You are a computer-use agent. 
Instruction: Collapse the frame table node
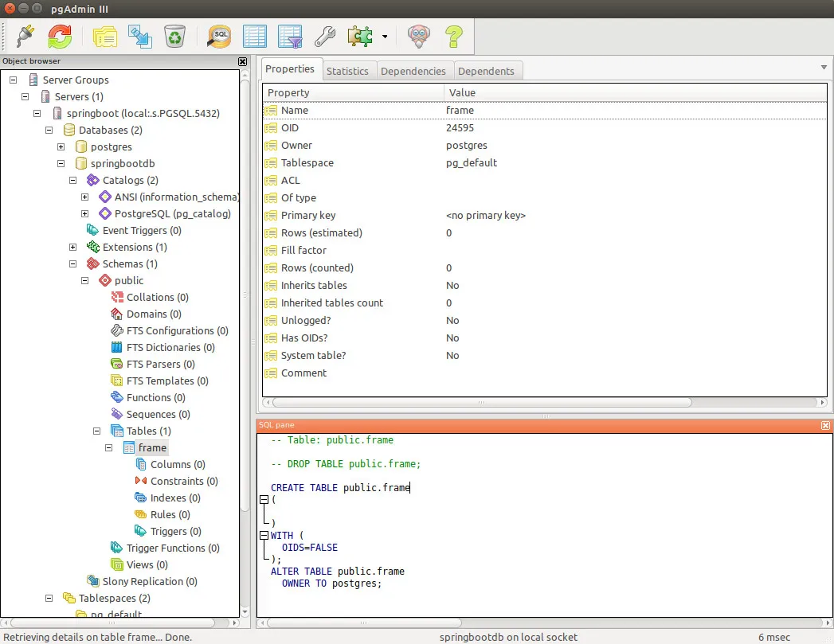pyautogui.click(x=109, y=447)
